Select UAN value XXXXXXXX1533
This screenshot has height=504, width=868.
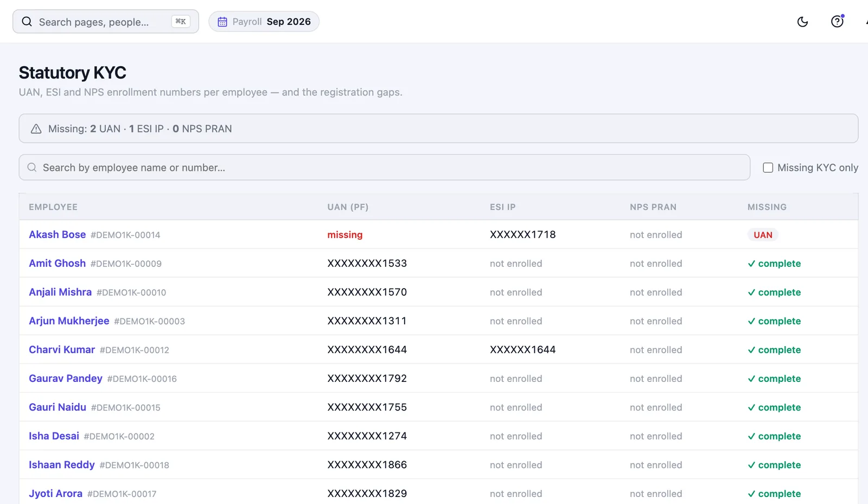click(367, 263)
